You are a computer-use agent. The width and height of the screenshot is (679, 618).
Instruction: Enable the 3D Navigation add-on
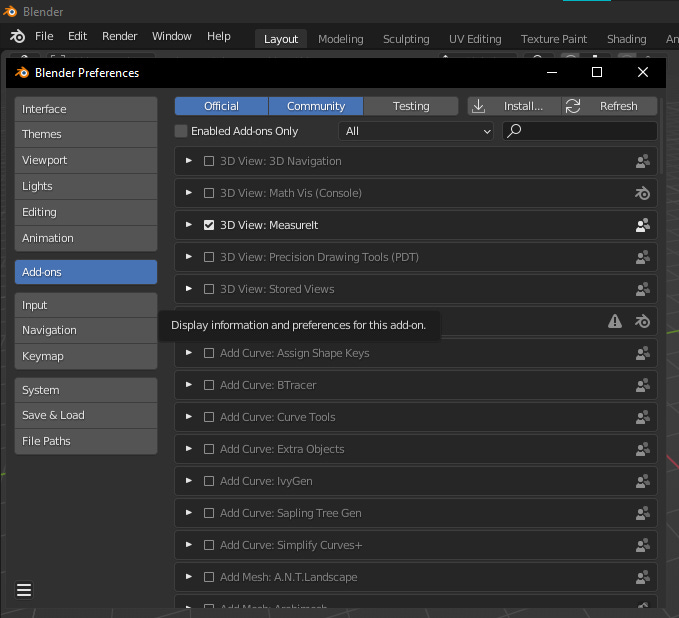209,161
